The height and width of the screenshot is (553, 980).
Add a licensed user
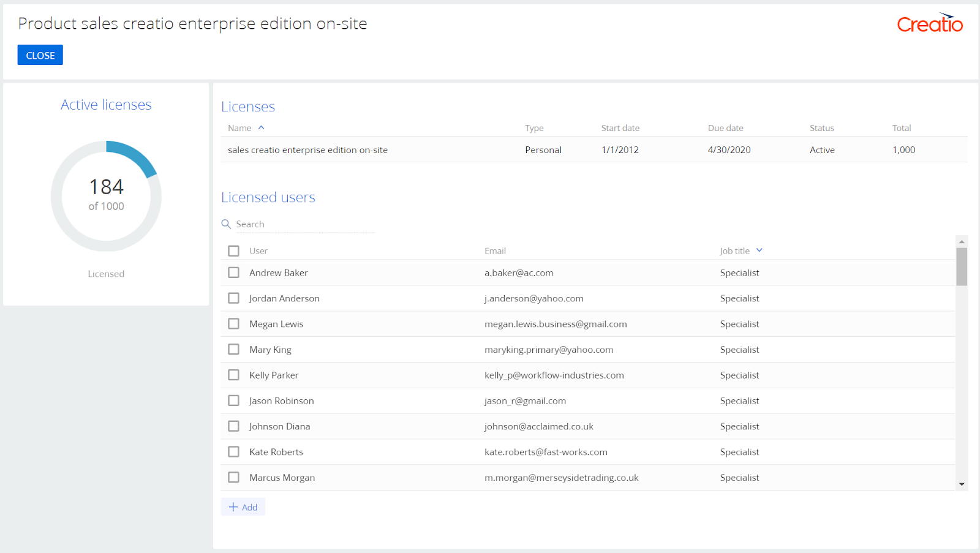(x=243, y=507)
